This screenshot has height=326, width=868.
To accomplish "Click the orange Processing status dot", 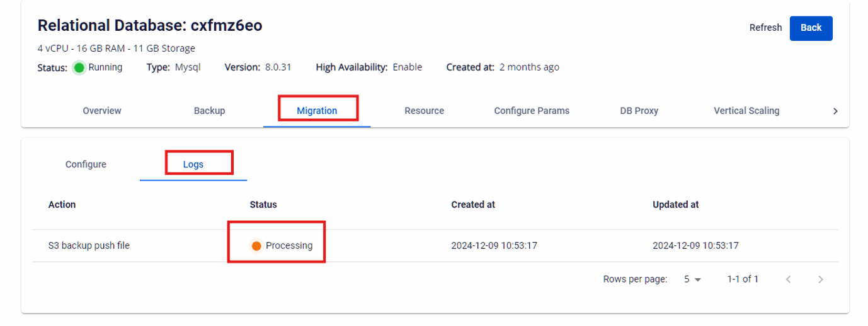I will [x=256, y=246].
